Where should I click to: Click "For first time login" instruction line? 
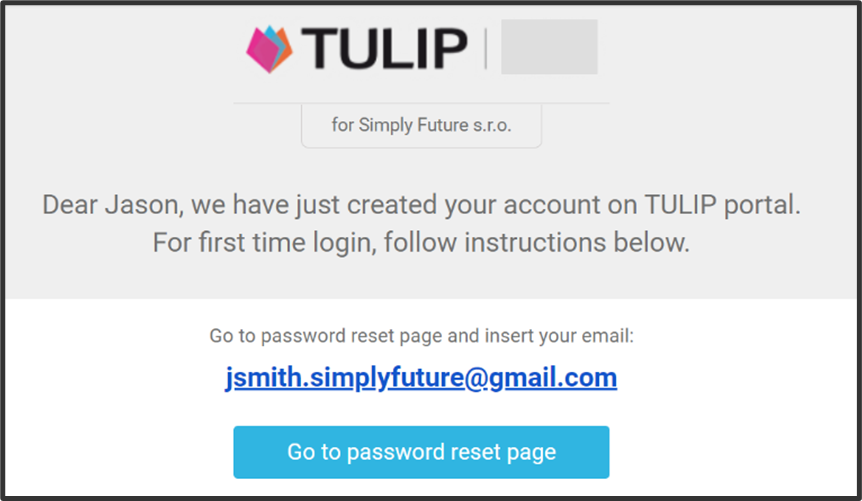(255, 243)
